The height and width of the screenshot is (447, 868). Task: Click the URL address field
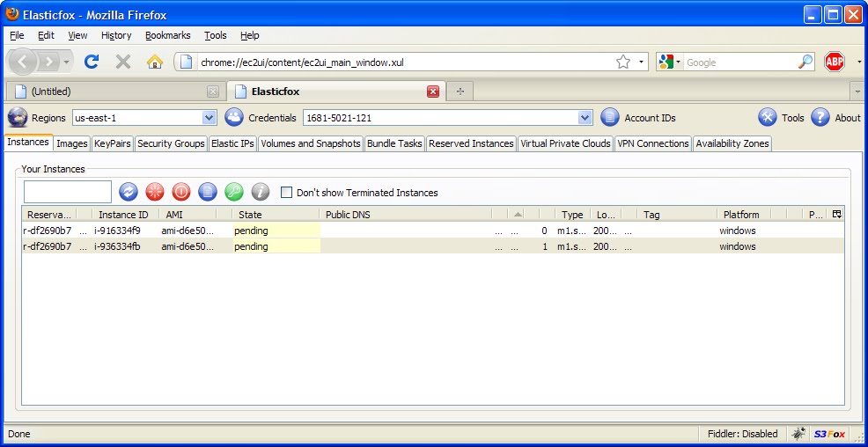406,62
